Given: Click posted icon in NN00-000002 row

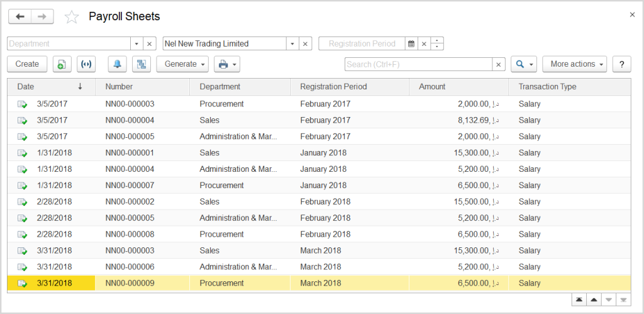Looking at the screenshot, I should pyautogui.click(x=22, y=202).
